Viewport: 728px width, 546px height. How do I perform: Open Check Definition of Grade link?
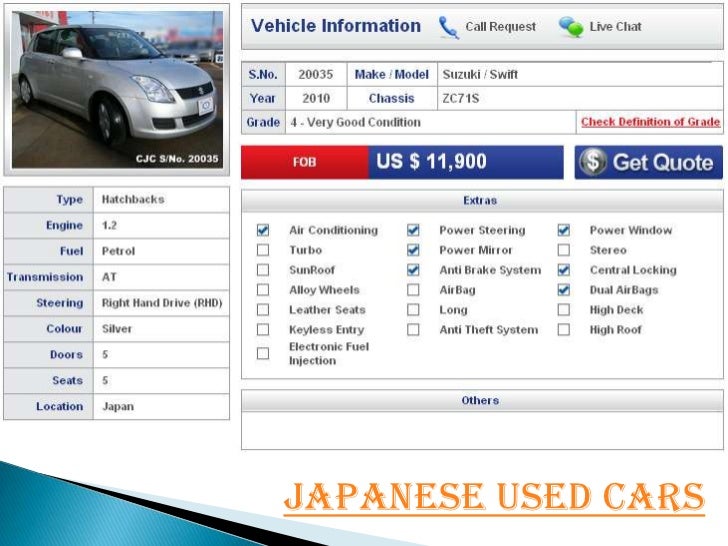click(650, 122)
